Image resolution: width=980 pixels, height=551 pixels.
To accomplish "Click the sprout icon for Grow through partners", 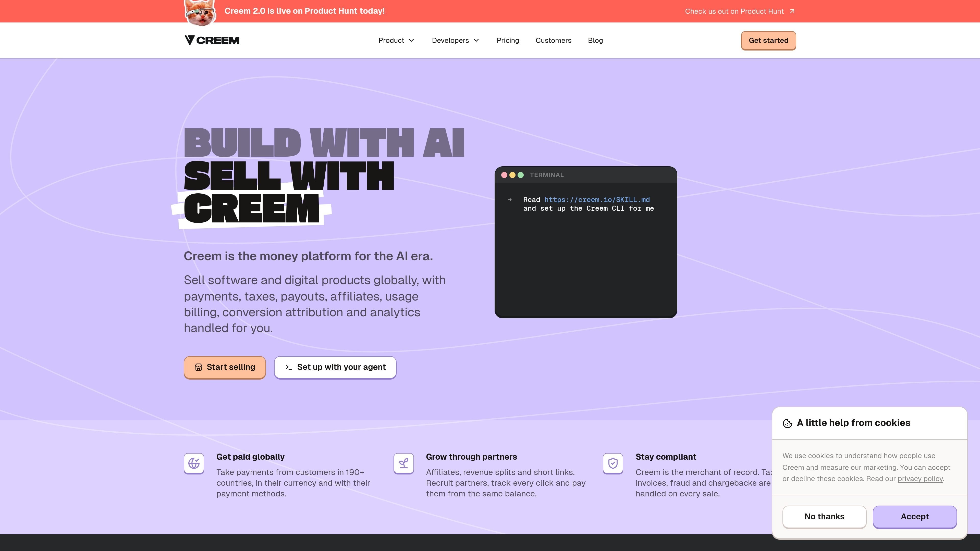I will click(404, 463).
